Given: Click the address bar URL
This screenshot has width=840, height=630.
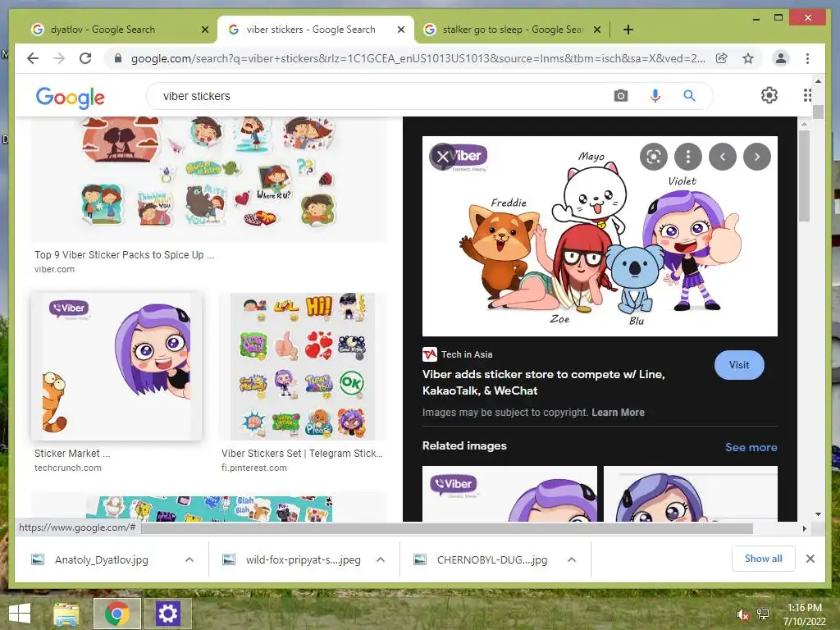Looking at the screenshot, I should [418, 58].
